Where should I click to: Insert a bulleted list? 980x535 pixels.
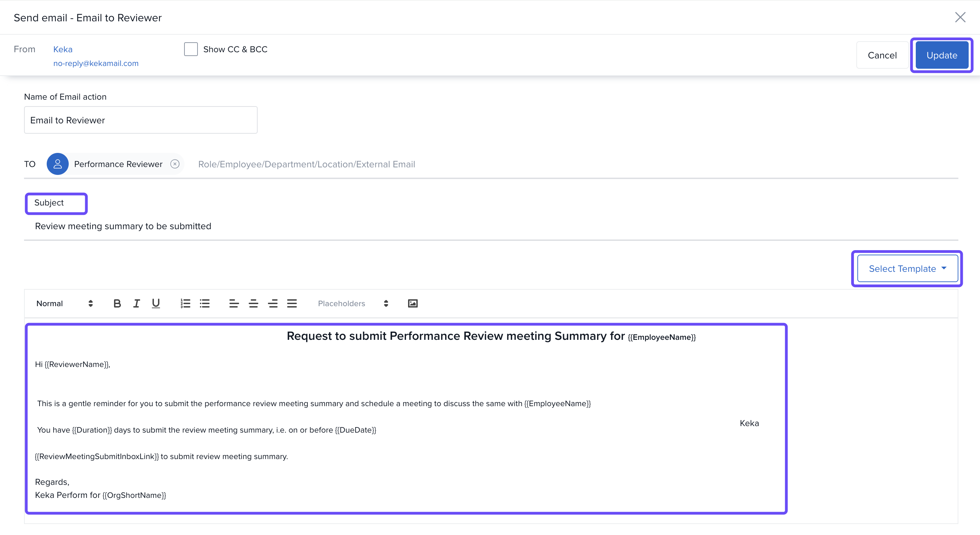click(205, 303)
